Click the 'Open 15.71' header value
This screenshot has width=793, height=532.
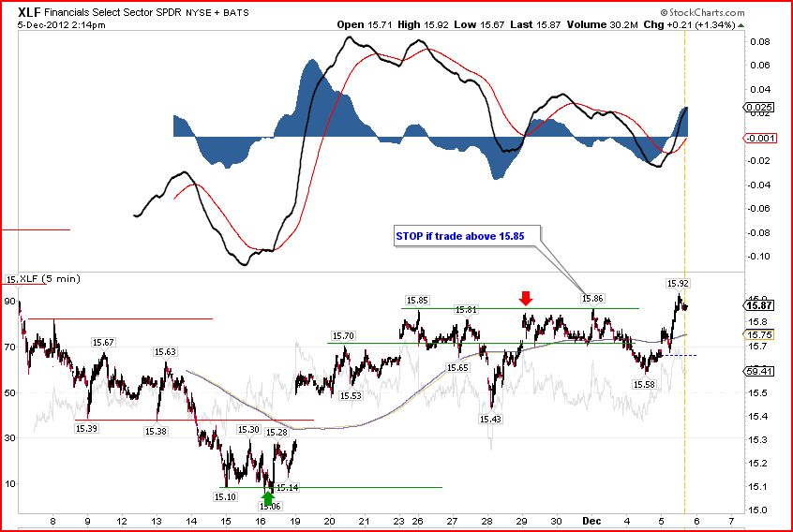click(x=365, y=24)
